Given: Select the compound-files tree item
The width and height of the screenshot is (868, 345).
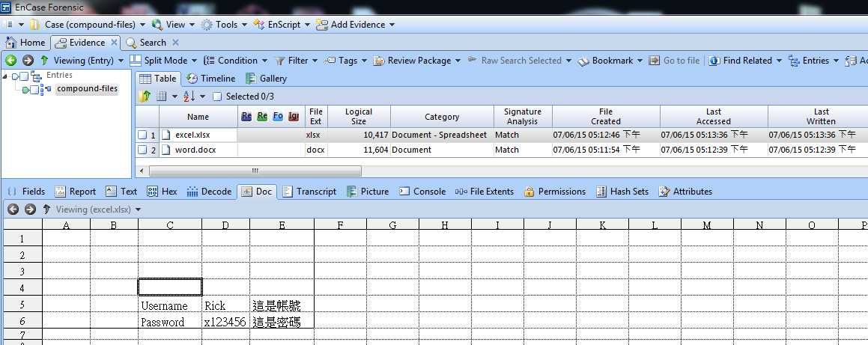Looking at the screenshot, I should coord(87,88).
